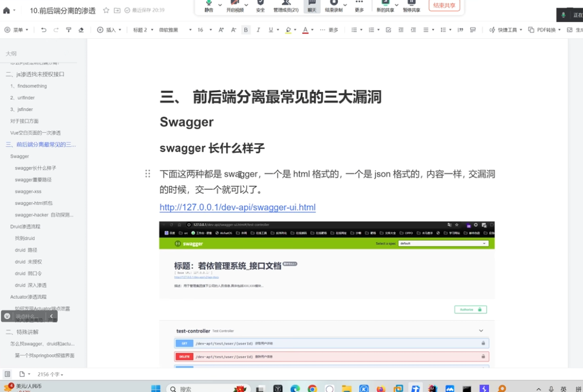Go to outline item swagger-xss

tap(28, 192)
